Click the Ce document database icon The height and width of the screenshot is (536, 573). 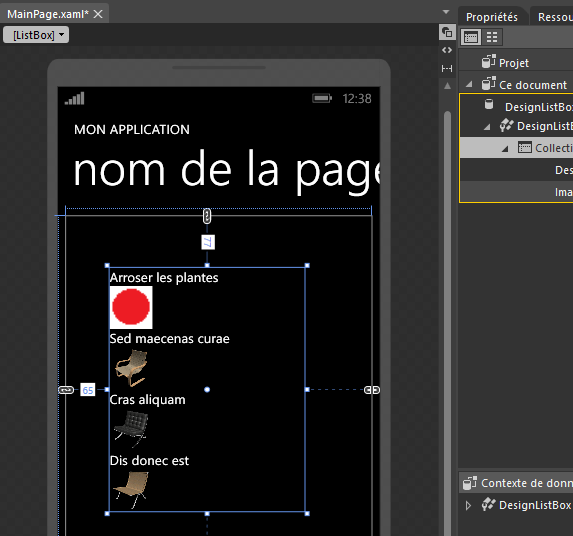[x=489, y=84]
